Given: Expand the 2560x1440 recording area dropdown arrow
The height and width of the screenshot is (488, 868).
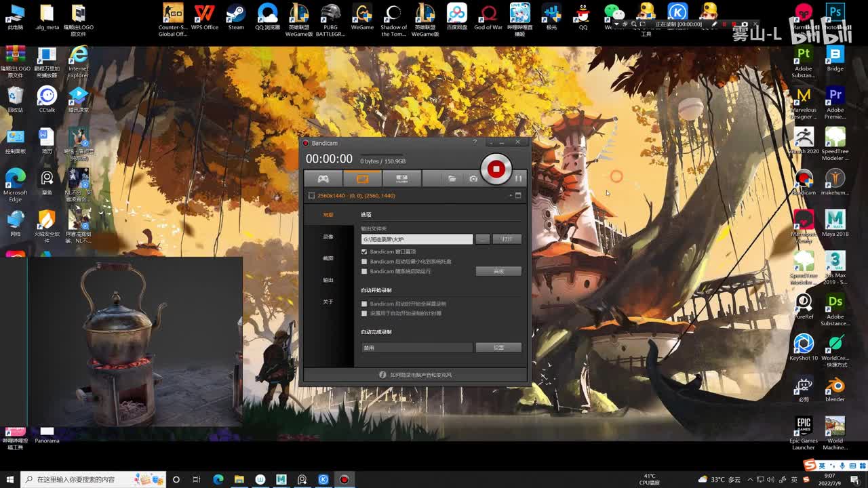Looking at the screenshot, I should point(511,196).
